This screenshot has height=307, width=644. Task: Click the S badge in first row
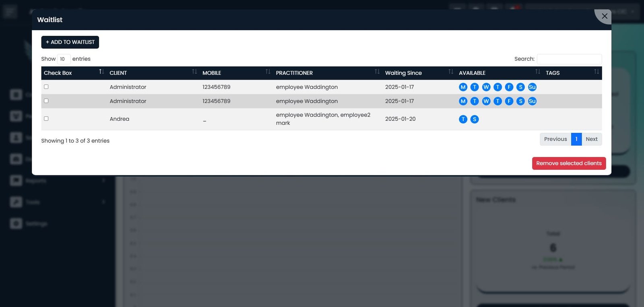coord(520,87)
